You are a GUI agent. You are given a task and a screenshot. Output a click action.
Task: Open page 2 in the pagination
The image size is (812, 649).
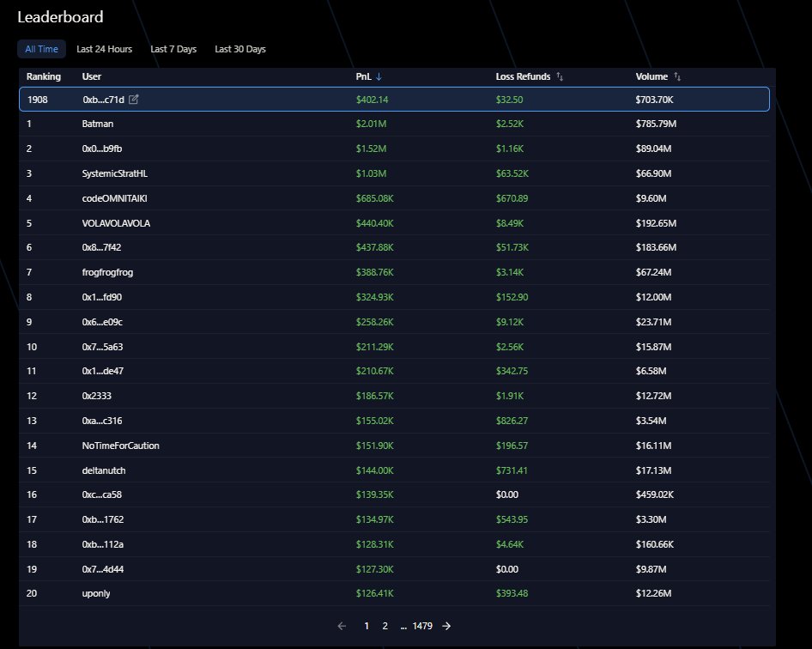pyautogui.click(x=385, y=626)
